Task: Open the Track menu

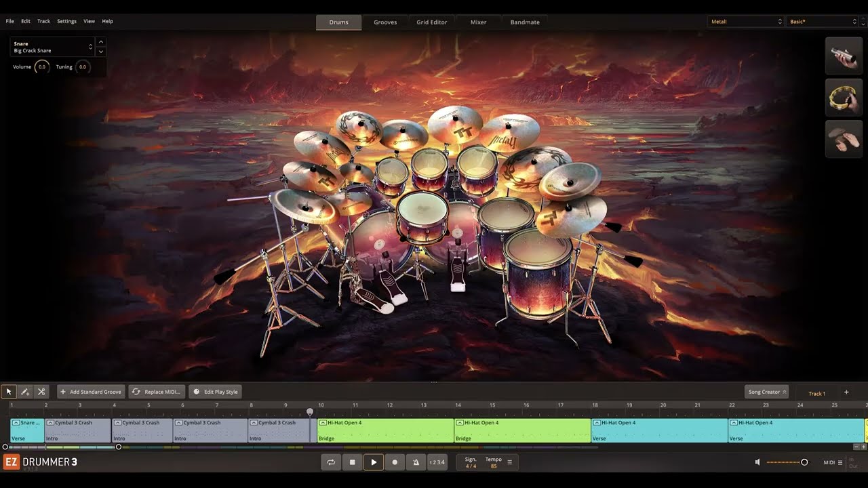Action: [43, 22]
